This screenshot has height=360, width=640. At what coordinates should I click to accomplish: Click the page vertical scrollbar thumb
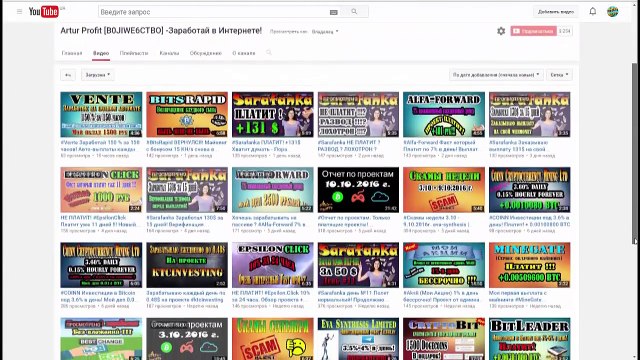(x=634, y=153)
